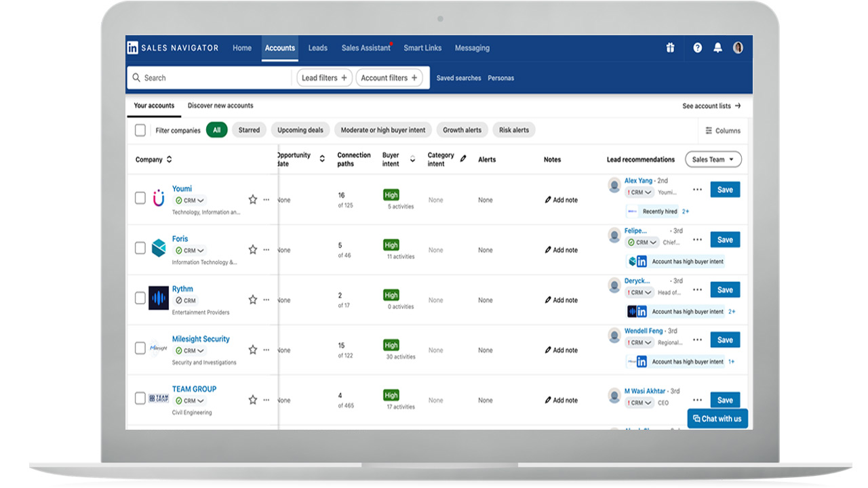Open the Leads nav item
The image size is (868, 488).
point(318,48)
